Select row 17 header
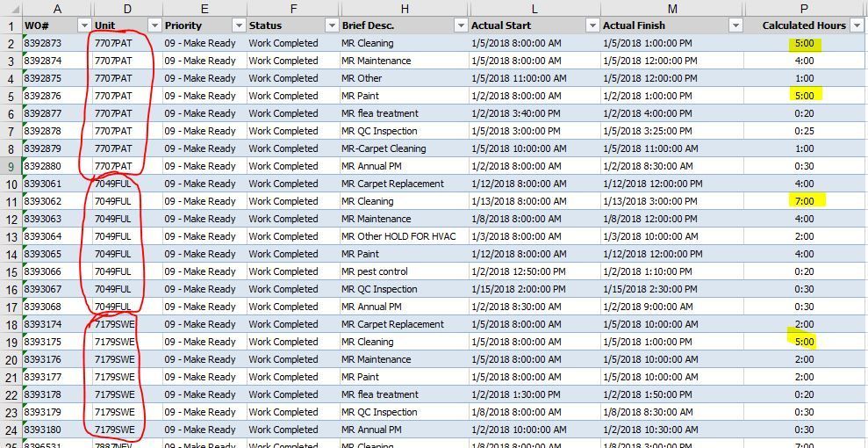This screenshot has height=448, width=868. (x=11, y=307)
